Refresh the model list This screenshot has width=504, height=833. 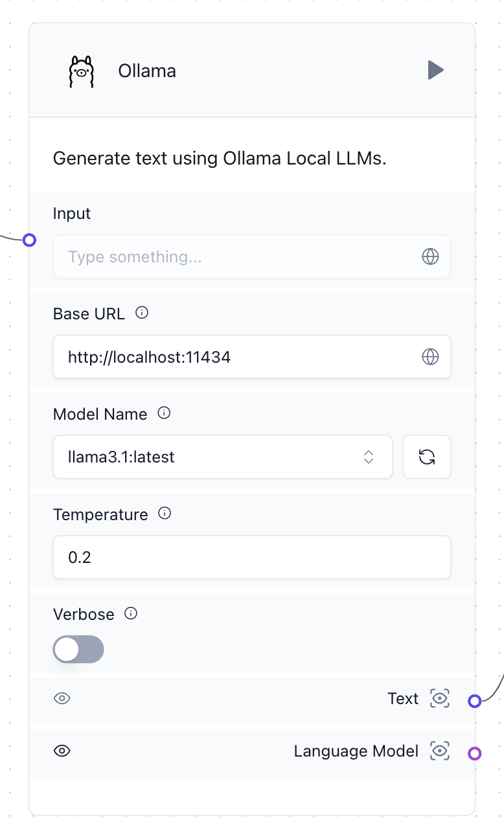click(426, 457)
